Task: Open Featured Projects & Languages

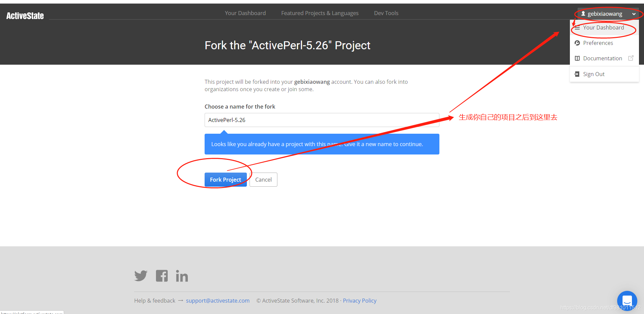Action: [x=320, y=13]
